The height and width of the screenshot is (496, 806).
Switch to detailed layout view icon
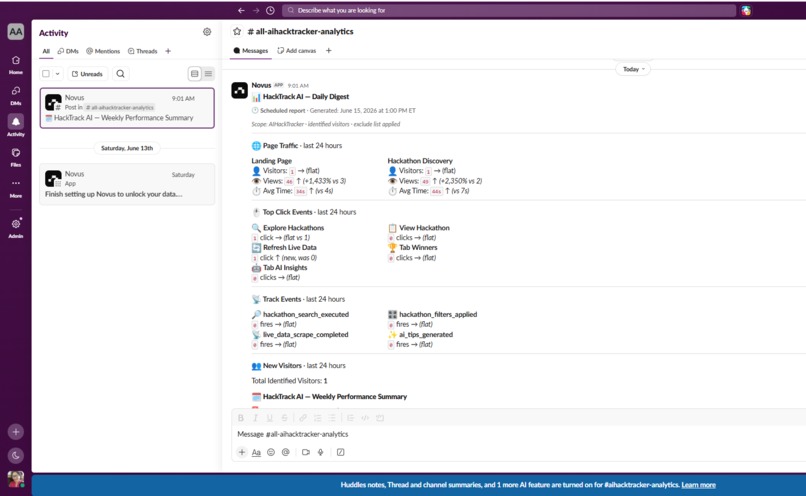194,74
